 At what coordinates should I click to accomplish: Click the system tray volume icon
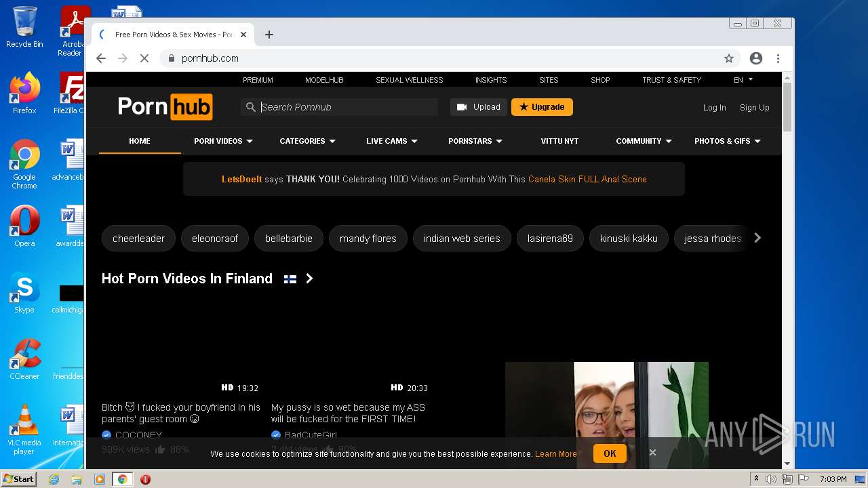771,479
